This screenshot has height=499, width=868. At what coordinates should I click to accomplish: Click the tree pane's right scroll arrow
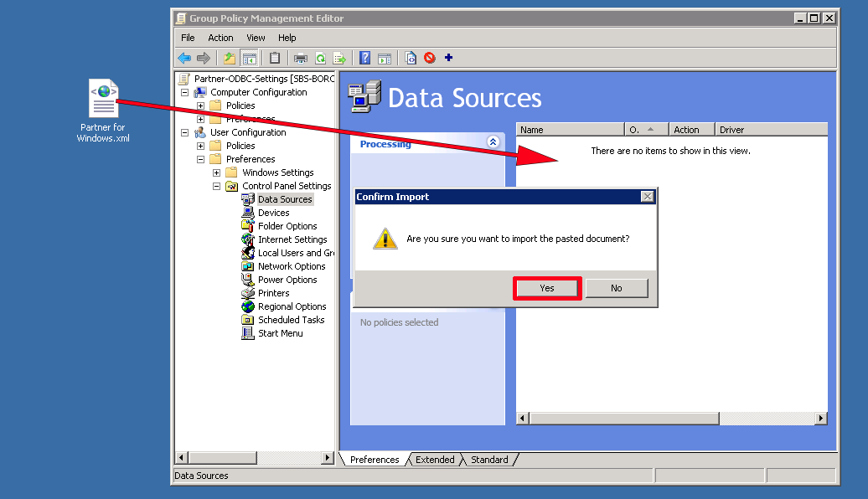pyautogui.click(x=327, y=457)
